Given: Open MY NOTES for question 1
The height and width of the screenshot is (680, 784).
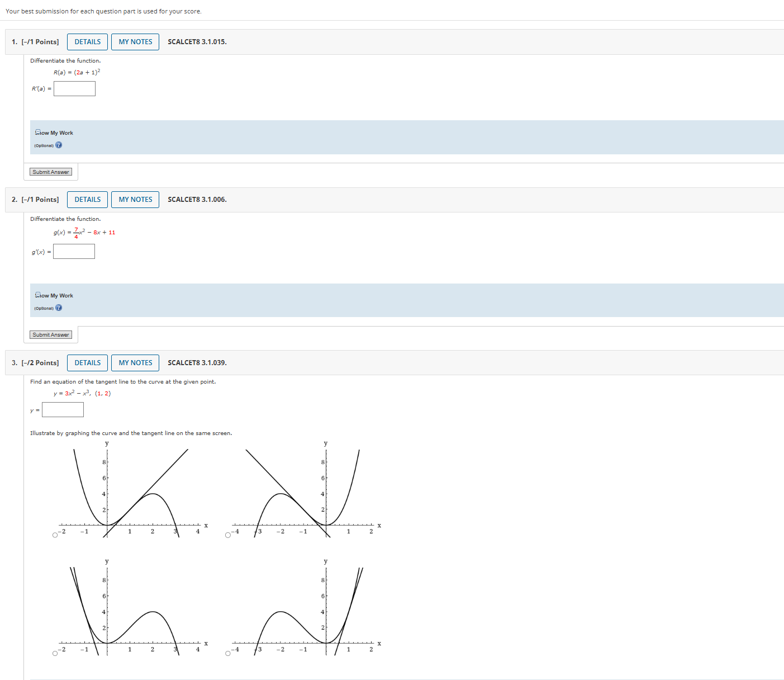Looking at the screenshot, I should click(x=135, y=42).
